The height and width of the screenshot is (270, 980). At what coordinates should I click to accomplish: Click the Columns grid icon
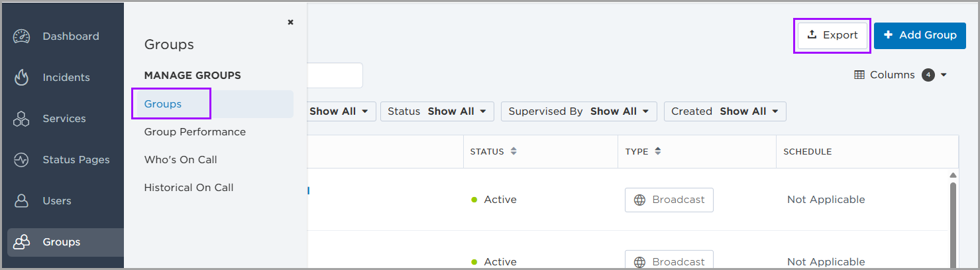pyautogui.click(x=859, y=75)
